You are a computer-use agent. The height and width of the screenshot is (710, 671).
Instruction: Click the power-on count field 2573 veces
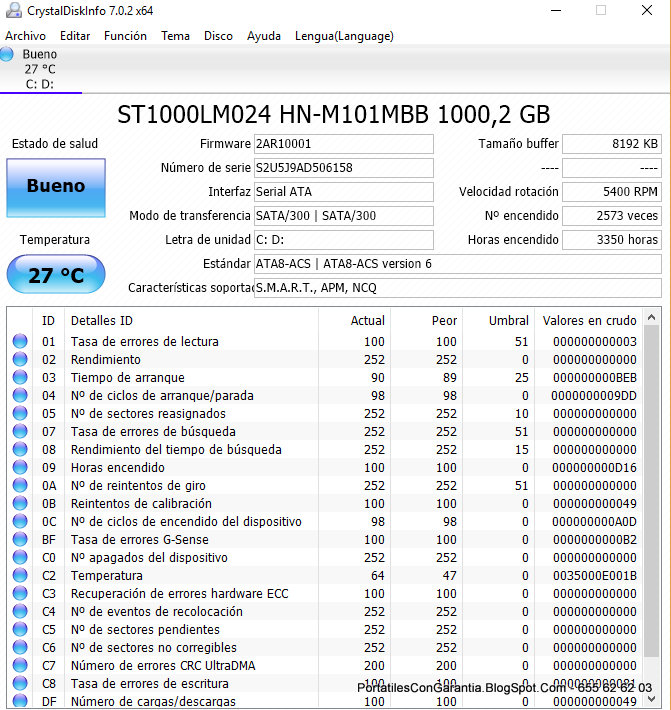click(612, 216)
